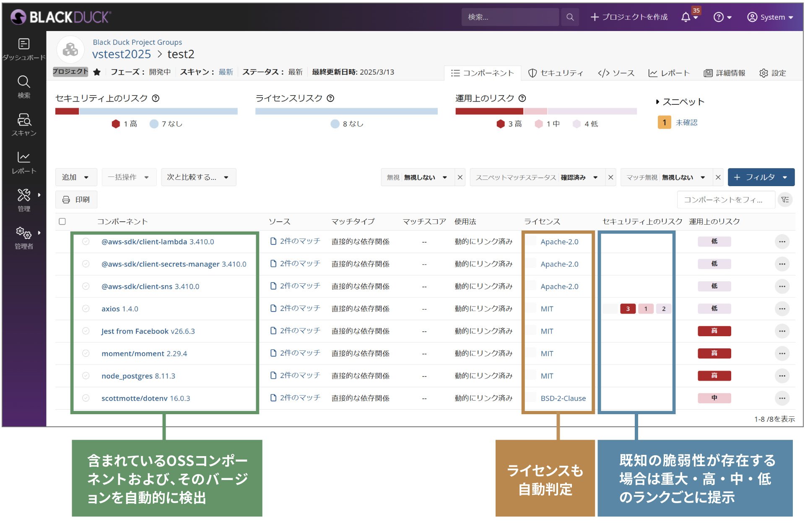
Task: Toggle review check for axios 1.4.0
Action: click(x=86, y=309)
